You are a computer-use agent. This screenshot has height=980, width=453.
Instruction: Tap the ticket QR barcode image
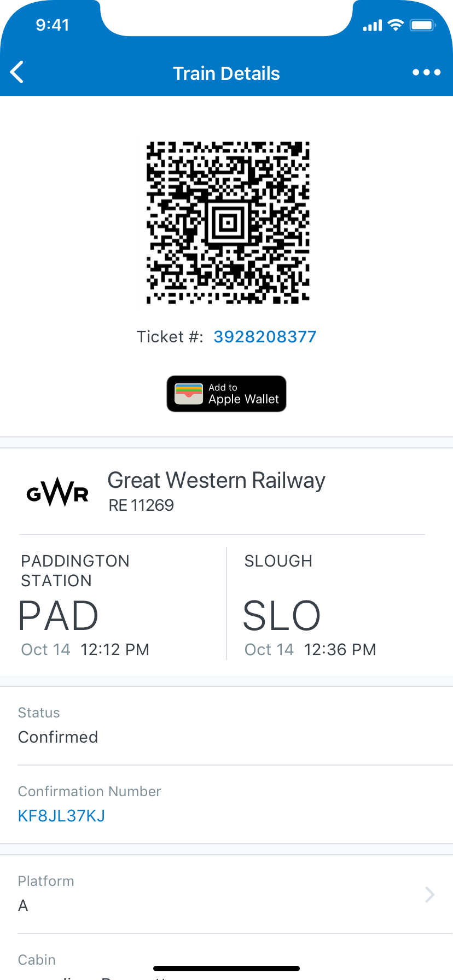[x=226, y=223]
